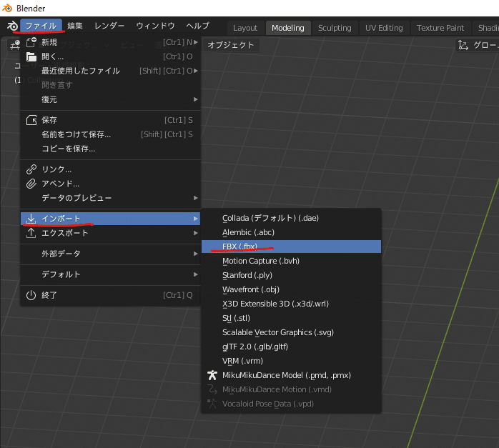The width and height of the screenshot is (499, 448).
Task: Click the download arrow icon beside インポート
Action: coord(31,219)
